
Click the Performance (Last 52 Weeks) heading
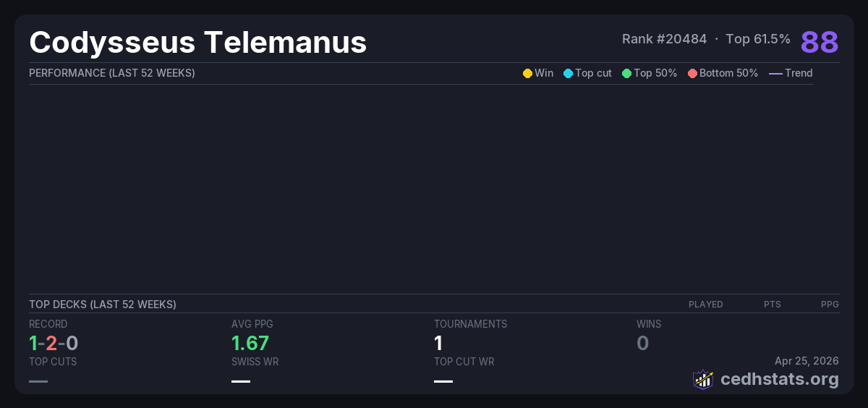112,73
